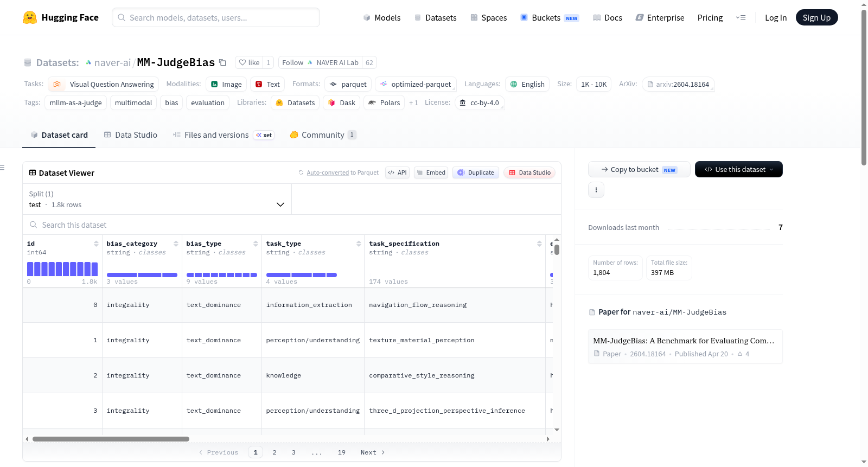
Task: Sort by the task_type column
Action: pyautogui.click(x=359, y=244)
